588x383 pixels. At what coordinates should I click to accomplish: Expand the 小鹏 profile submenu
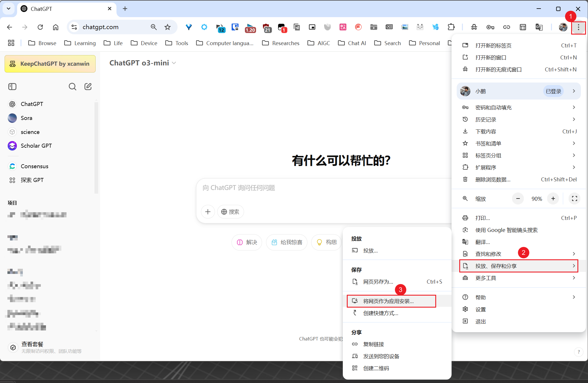(x=519, y=91)
